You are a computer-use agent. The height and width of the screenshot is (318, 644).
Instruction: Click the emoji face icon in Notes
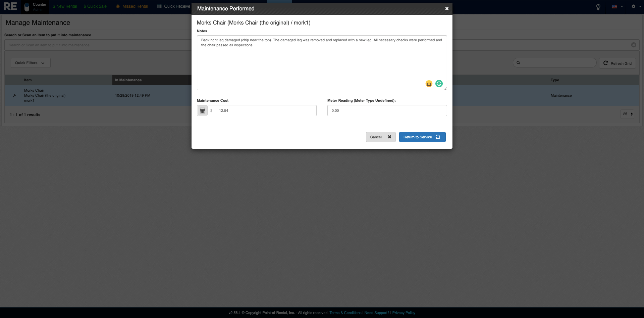[429, 84]
